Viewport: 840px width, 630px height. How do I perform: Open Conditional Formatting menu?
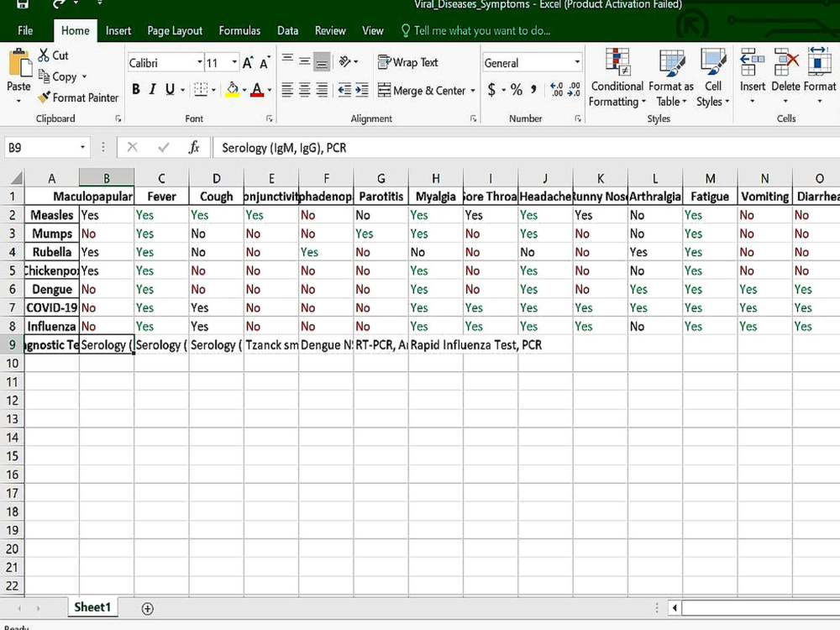coord(617,77)
